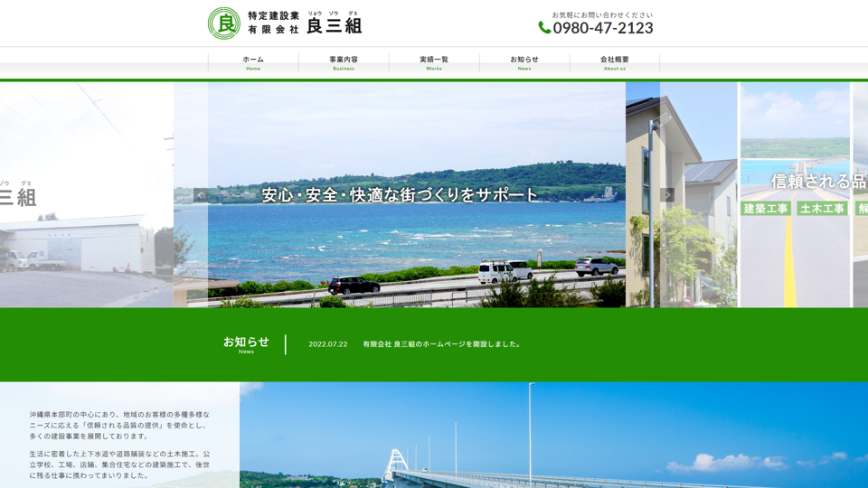Screen dimensions: 868x488
Task: Click the center seaside slide image
Action: 416,244
